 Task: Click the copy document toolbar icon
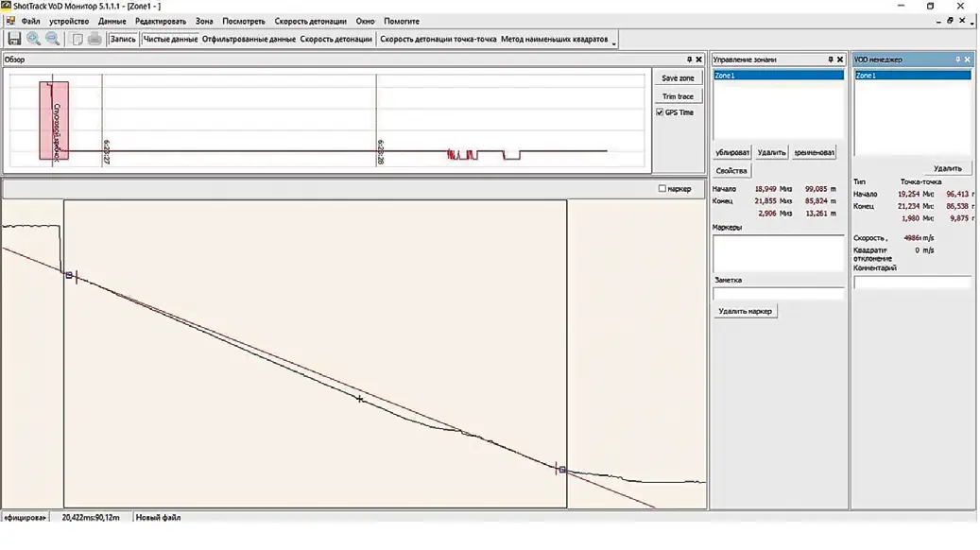pos(77,39)
